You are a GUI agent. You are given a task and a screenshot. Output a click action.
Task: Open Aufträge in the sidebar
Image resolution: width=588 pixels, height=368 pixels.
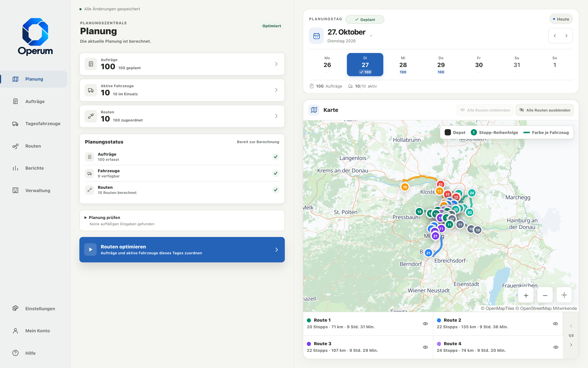point(34,102)
